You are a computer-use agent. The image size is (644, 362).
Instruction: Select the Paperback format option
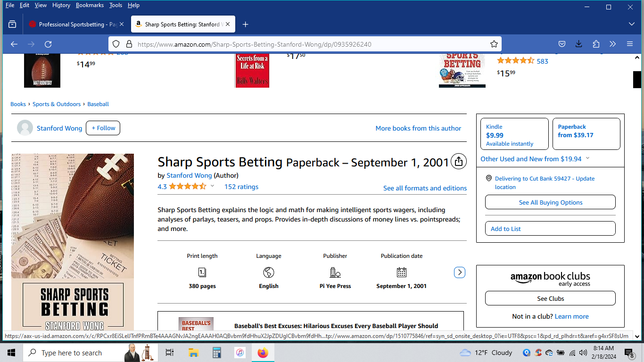[x=586, y=134]
